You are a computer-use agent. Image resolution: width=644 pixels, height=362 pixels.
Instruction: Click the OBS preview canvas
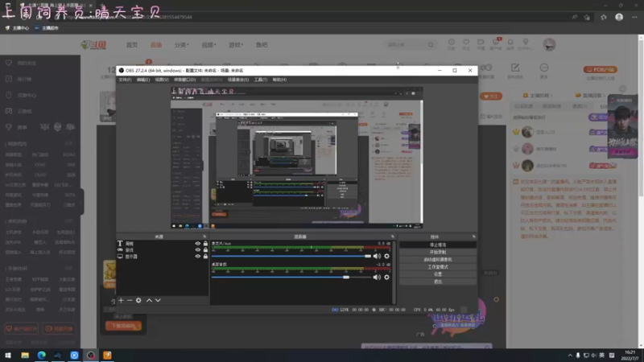(x=297, y=157)
